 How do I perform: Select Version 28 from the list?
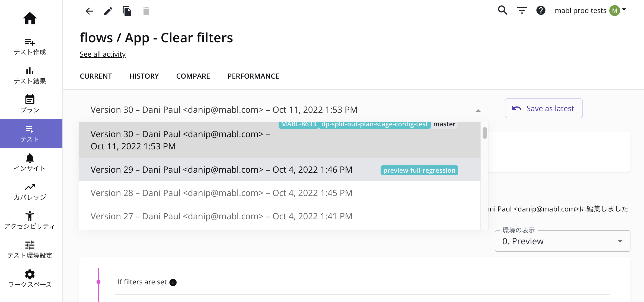(221, 193)
